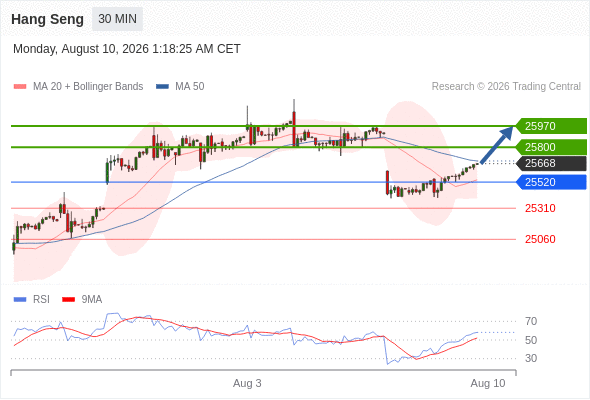Click the 30 MIN timeframe badge
Image resolution: width=590 pixels, height=400 pixels.
click(x=117, y=19)
